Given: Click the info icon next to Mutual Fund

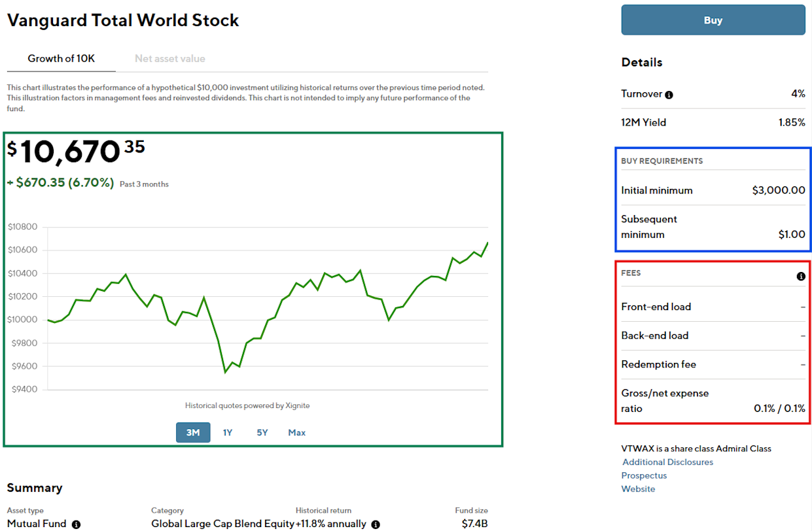Looking at the screenshot, I should click(x=76, y=524).
